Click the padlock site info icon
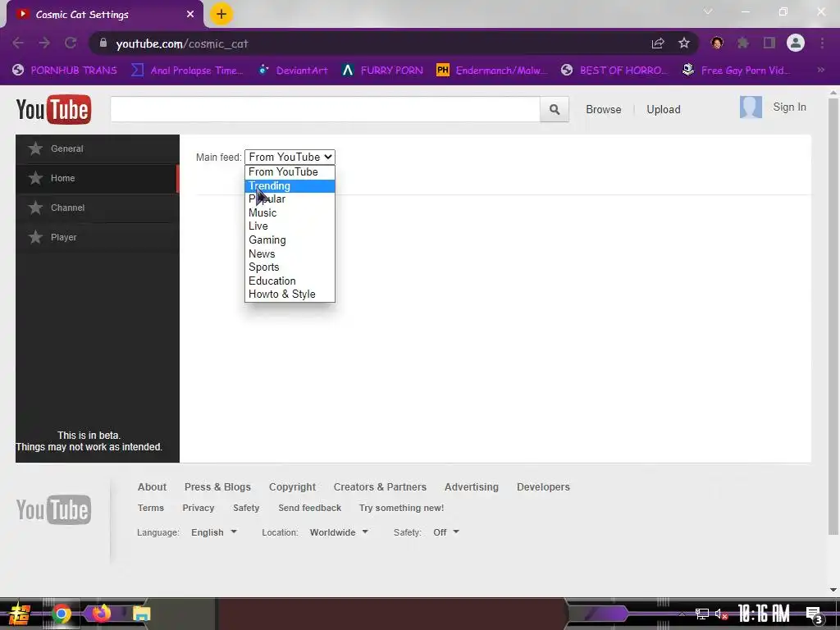This screenshot has height=630, width=840. [103, 43]
